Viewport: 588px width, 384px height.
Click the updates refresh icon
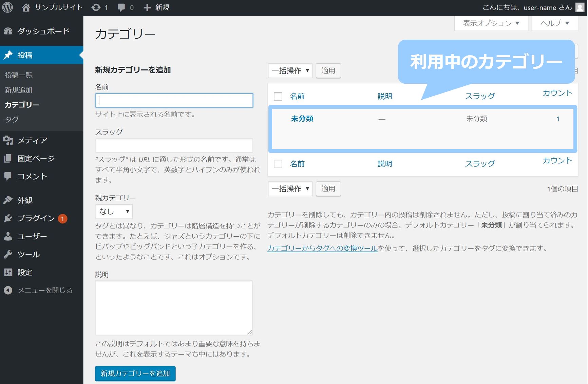(96, 7)
